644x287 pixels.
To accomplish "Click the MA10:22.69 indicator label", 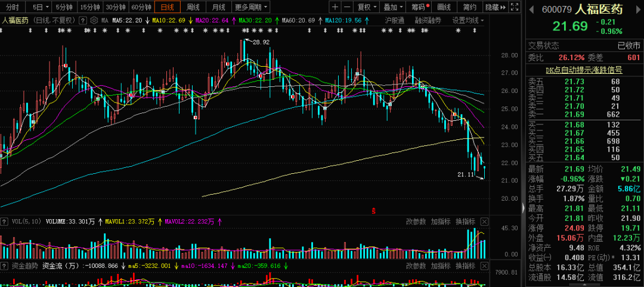I will tap(168, 20).
